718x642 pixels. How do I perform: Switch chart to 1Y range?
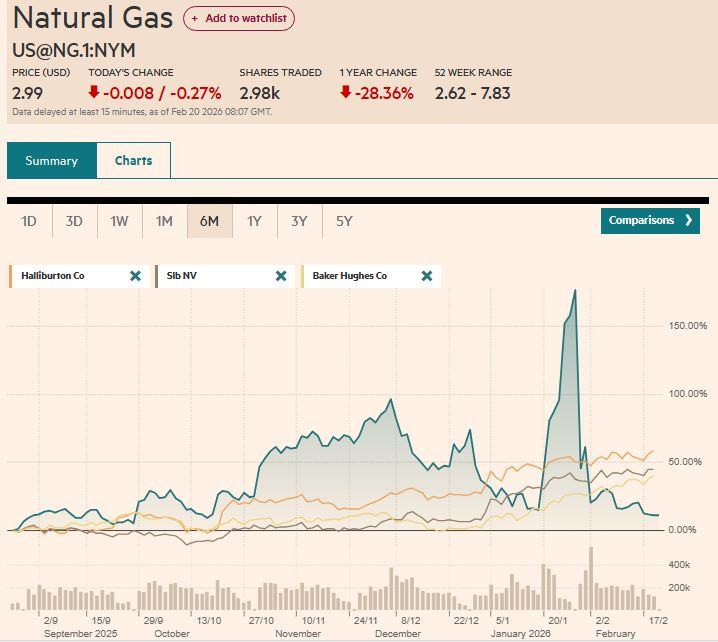click(x=254, y=221)
